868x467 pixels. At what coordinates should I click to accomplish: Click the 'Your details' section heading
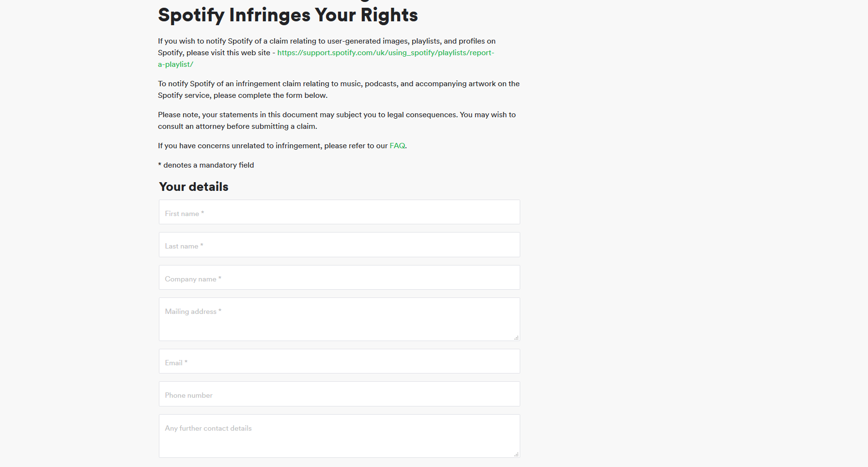(x=194, y=187)
